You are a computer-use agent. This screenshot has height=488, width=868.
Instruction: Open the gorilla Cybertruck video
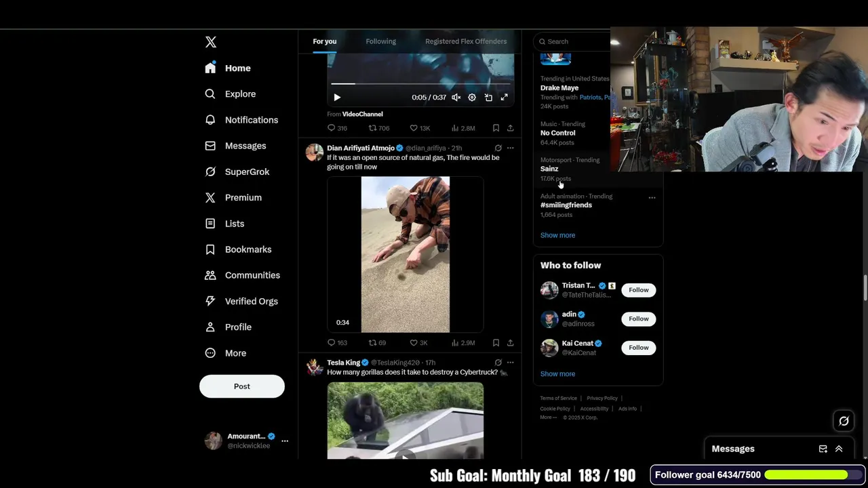[406, 421]
